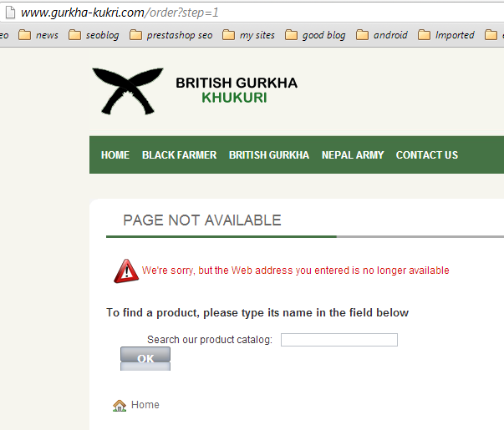
Task: Click the page icon in address bar
Action: click(10, 13)
